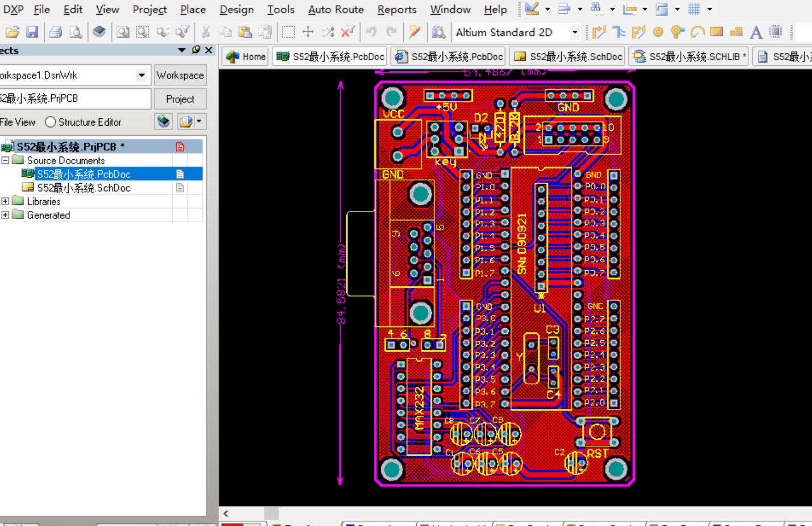Open the Find Selections binoculars dropdown arrow

[612, 9]
